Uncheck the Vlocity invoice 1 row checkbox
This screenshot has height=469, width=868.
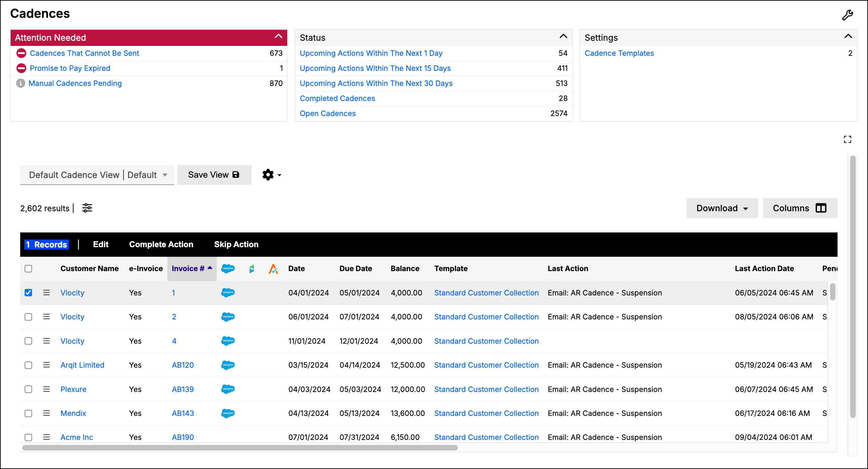click(x=28, y=293)
